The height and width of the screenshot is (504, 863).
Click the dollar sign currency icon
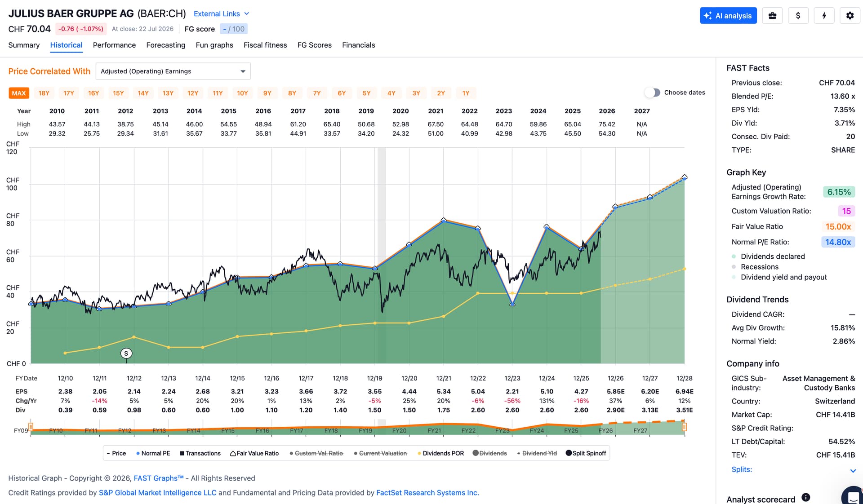[798, 16]
